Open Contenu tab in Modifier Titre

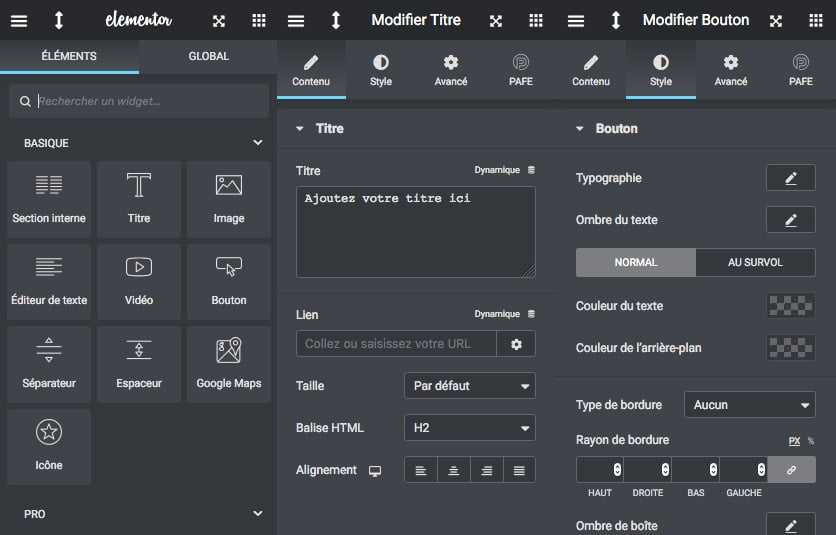[x=311, y=70]
